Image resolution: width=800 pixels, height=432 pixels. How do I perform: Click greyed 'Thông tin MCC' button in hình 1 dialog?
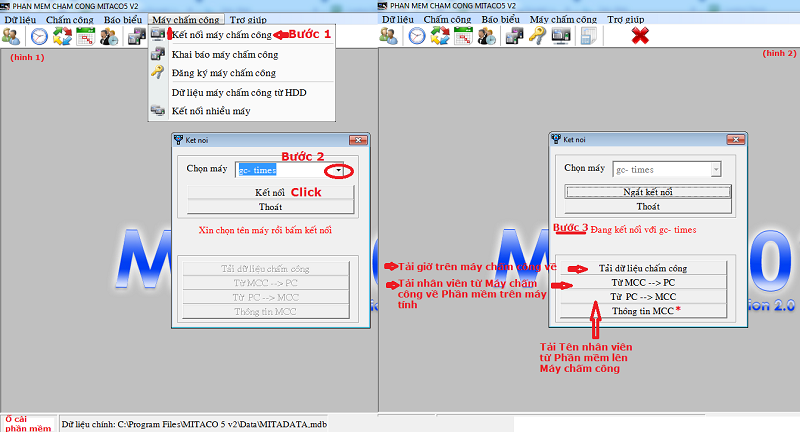coord(265,311)
